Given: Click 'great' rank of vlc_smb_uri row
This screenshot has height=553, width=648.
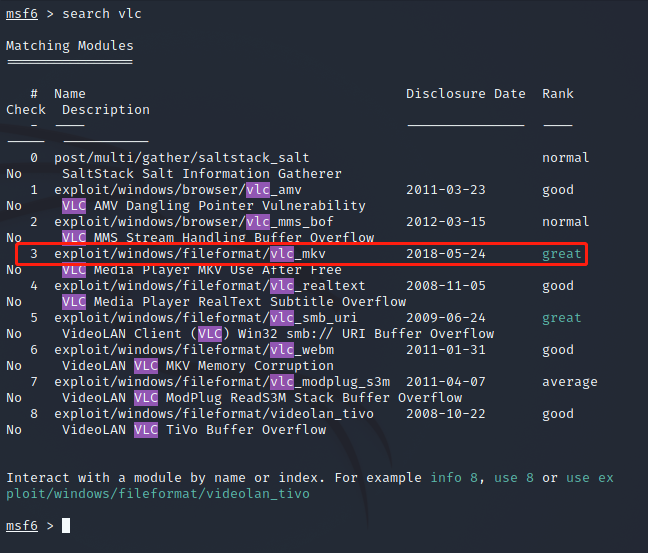Looking at the screenshot, I should pyautogui.click(x=562, y=318).
